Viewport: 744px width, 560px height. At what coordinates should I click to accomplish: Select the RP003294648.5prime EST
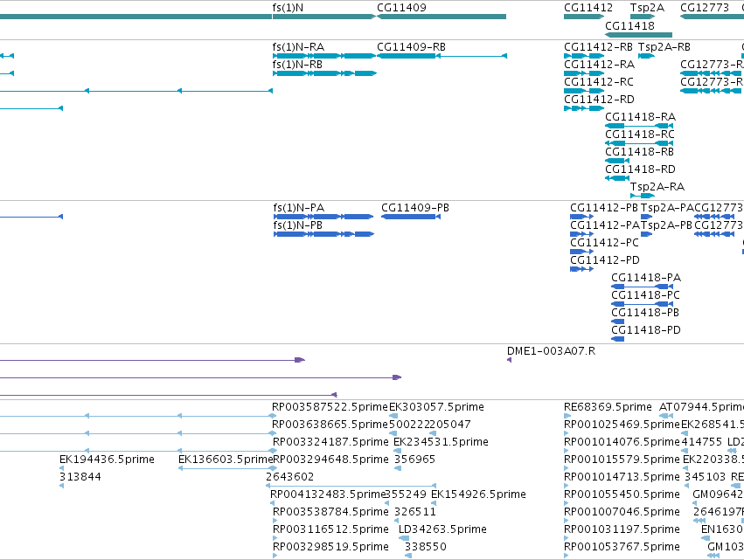pyautogui.click(x=330, y=460)
